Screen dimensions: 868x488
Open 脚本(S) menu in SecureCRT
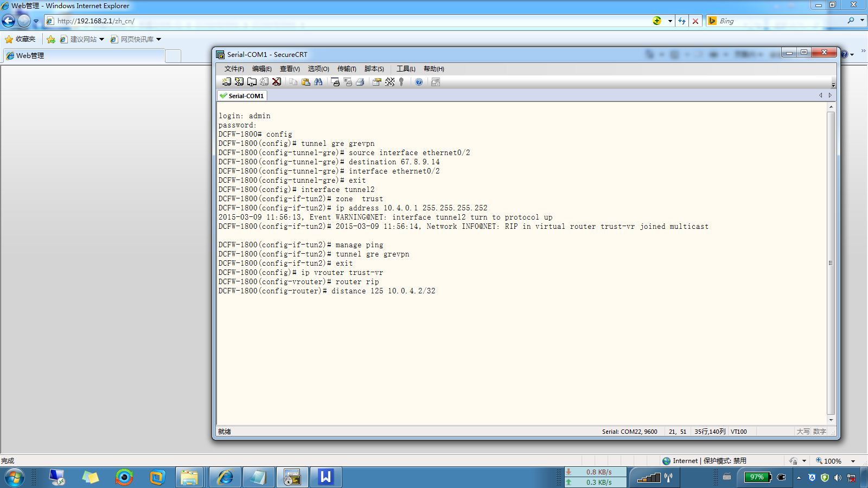(374, 69)
